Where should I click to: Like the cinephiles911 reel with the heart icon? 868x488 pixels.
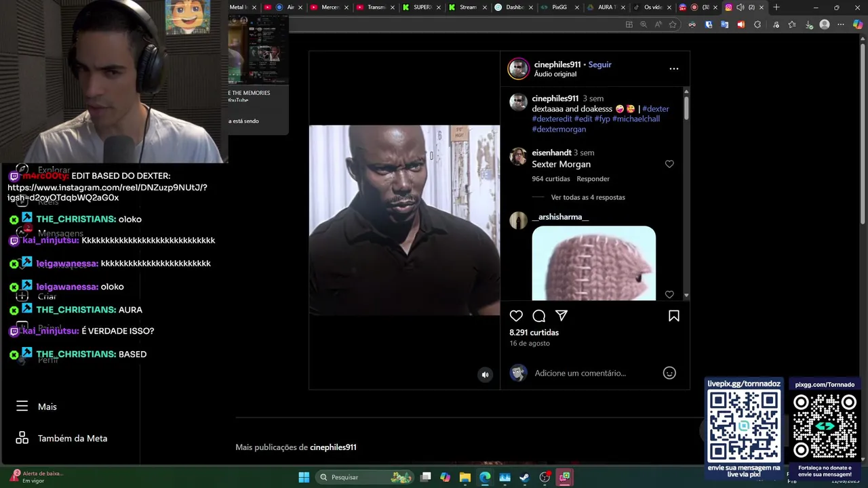coord(516,316)
